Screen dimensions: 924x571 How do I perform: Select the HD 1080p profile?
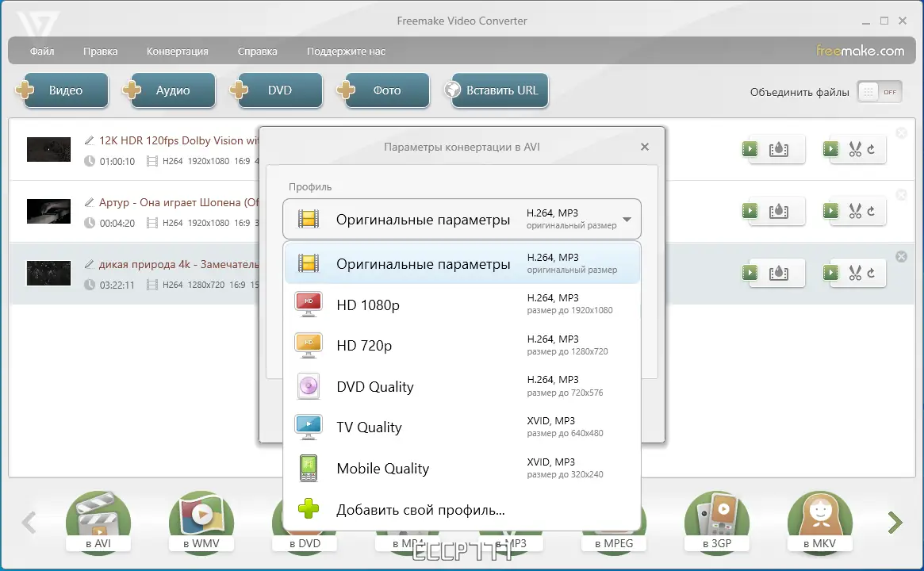pos(462,305)
